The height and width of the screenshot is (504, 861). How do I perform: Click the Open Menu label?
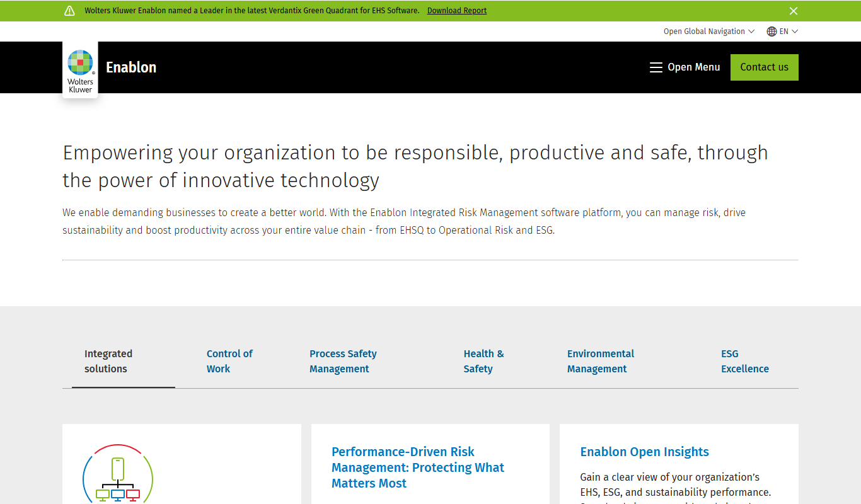694,67
